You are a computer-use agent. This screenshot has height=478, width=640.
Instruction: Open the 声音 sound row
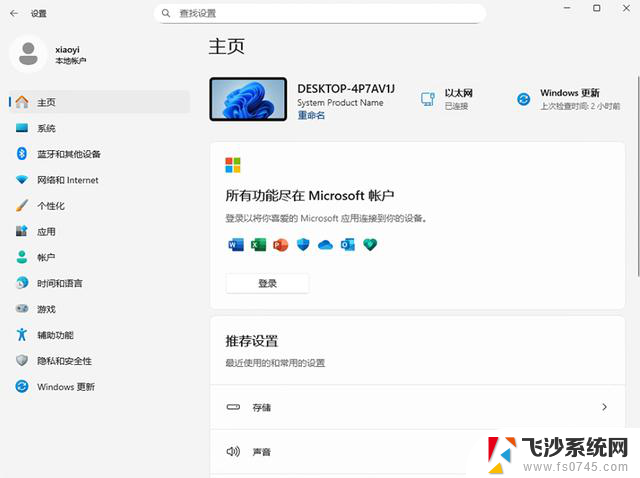418,451
